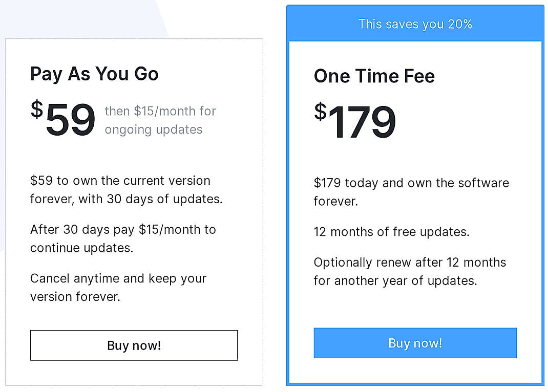Click the 'Optionally renew after 12 months' text

(x=409, y=271)
